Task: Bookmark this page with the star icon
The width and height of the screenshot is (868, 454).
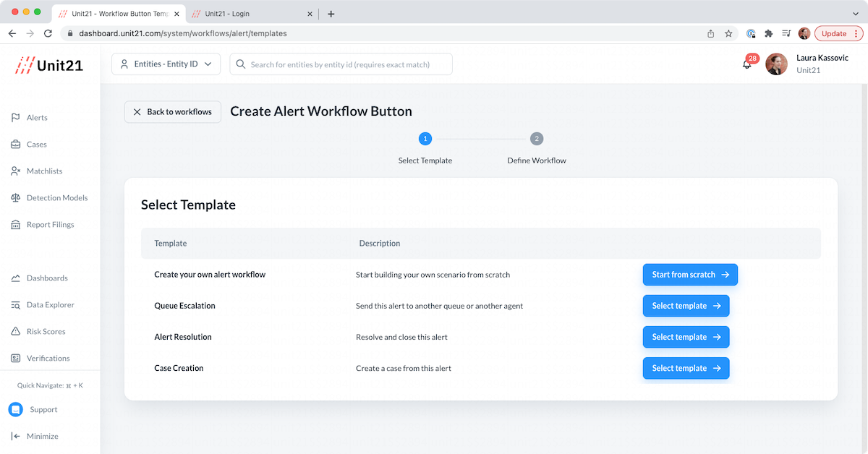Action: coord(728,33)
